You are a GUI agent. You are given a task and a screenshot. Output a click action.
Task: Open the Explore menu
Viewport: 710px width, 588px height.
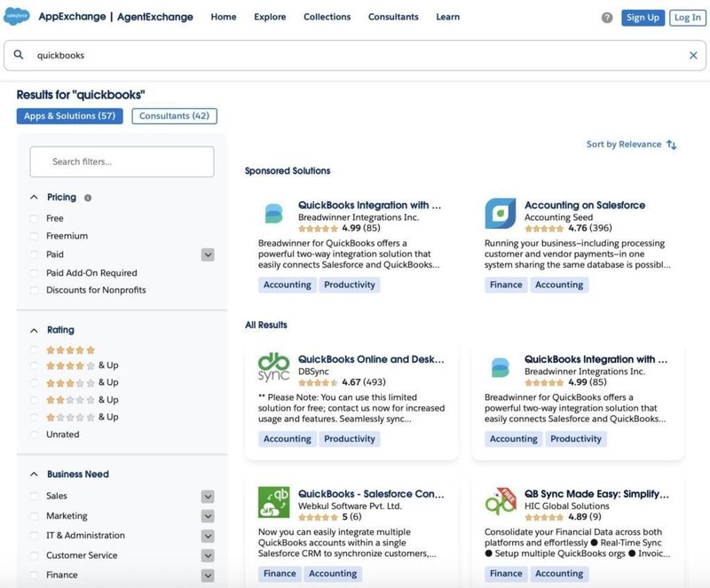[x=270, y=17]
